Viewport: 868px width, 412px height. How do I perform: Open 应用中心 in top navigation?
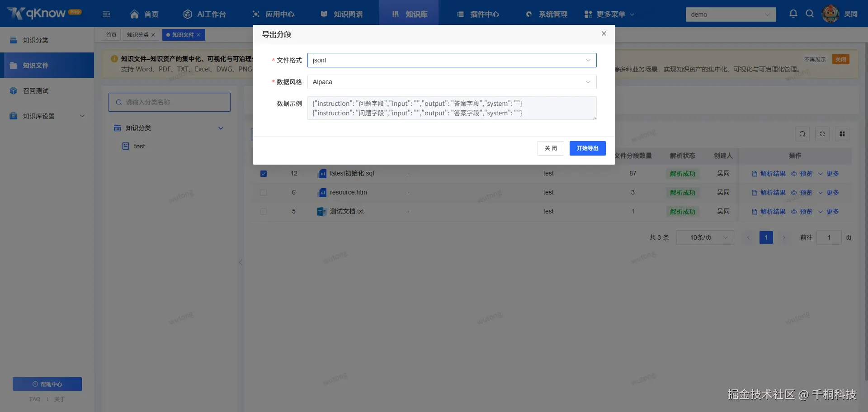coord(273,14)
